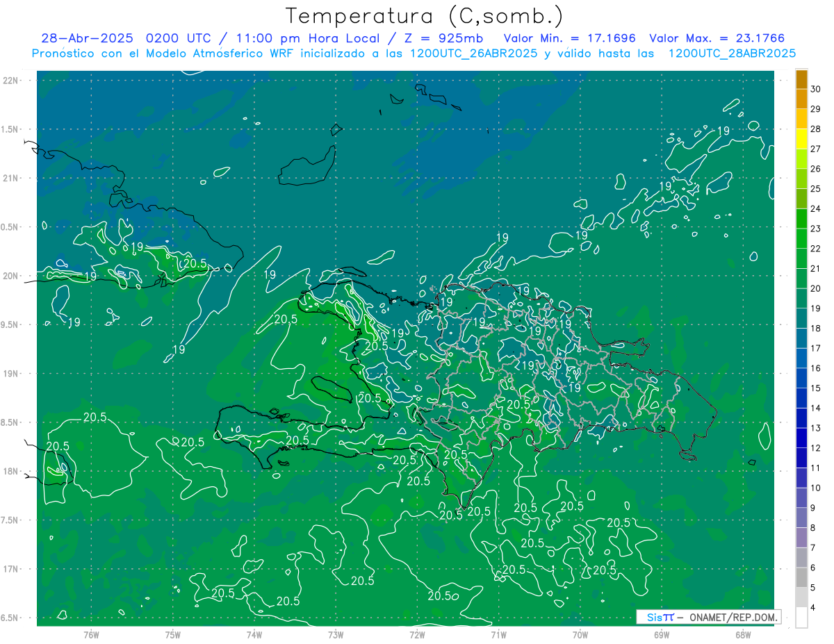Click the legend scale value "30"
Image resolution: width=834 pixels, height=644 pixels.
pyautogui.click(x=816, y=89)
